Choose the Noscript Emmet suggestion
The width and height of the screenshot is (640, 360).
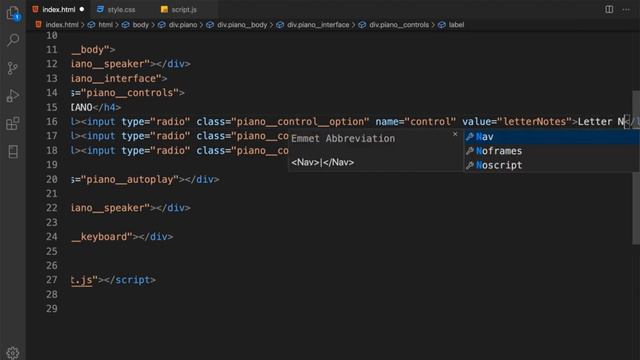click(x=551, y=165)
